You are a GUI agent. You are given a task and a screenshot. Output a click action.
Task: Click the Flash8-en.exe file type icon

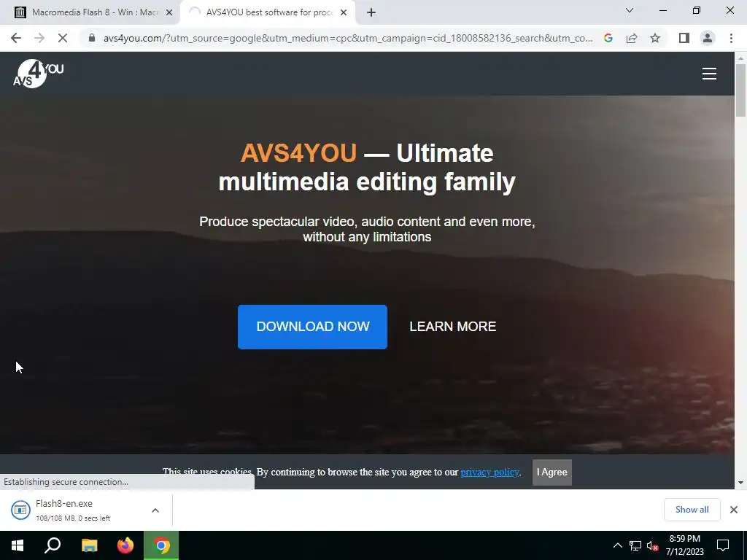(x=20, y=510)
